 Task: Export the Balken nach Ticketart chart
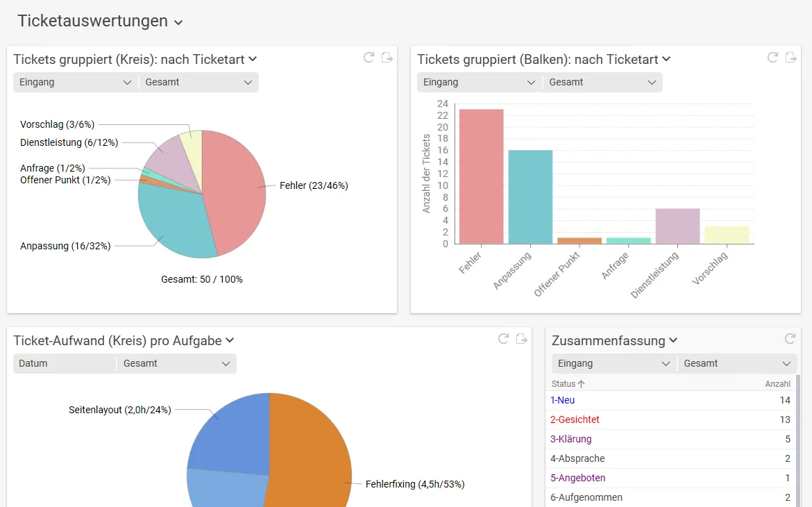pyautogui.click(x=791, y=58)
